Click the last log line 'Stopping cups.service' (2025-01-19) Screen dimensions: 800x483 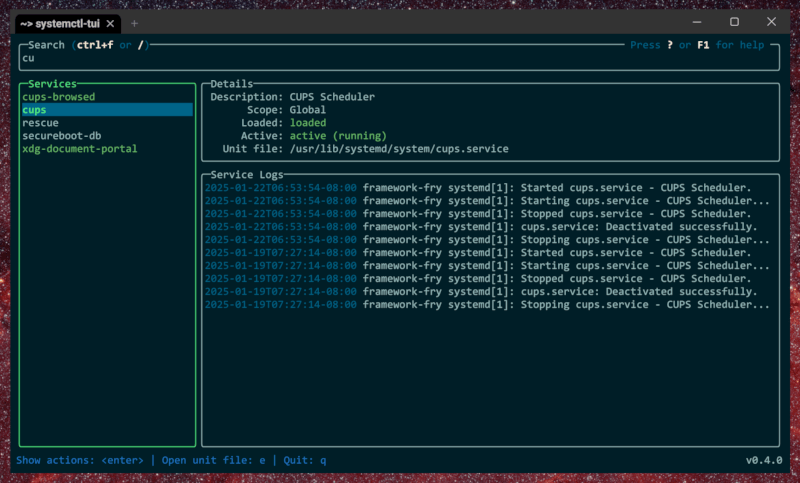click(x=487, y=305)
